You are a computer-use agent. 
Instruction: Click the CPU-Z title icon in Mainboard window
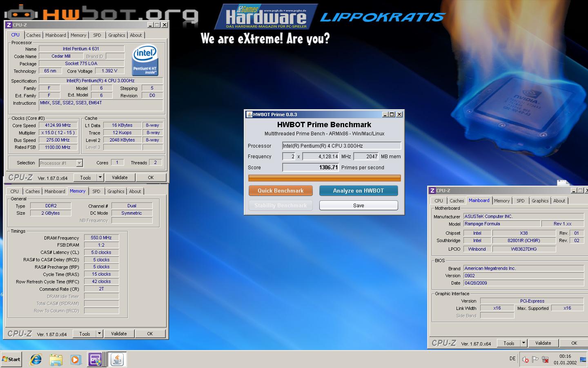coord(432,191)
